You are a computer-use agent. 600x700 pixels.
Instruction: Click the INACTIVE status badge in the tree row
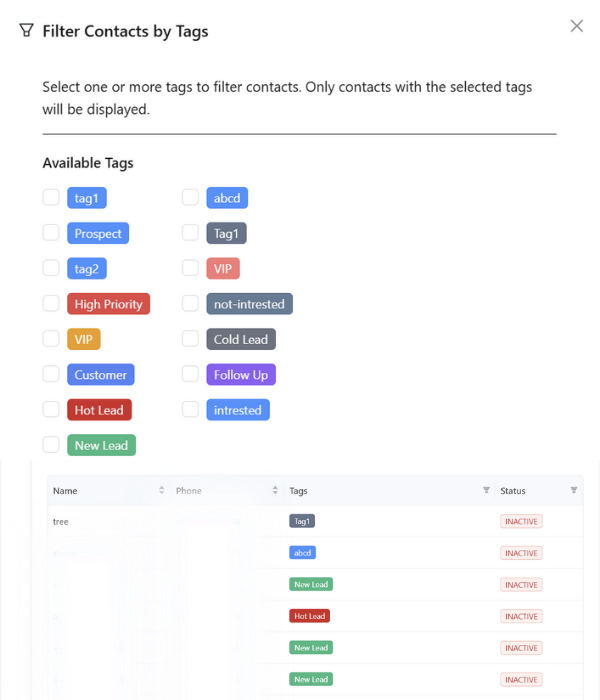521,522
